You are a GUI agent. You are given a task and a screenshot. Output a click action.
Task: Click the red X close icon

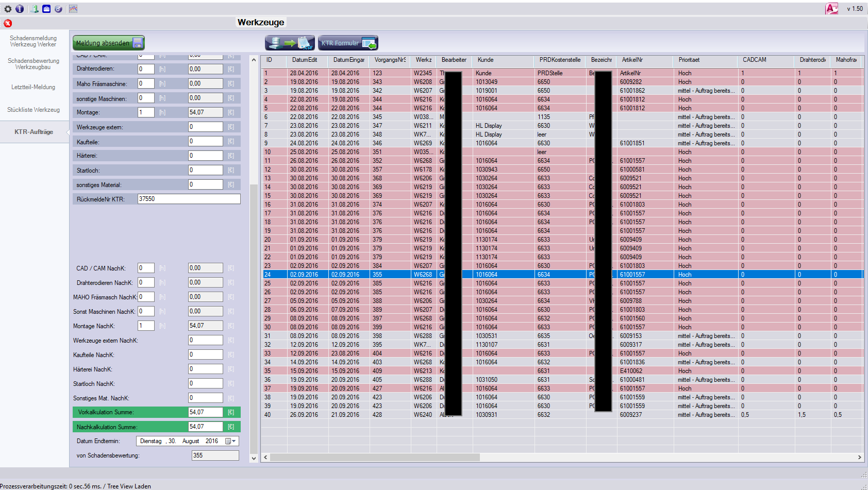[x=8, y=23]
